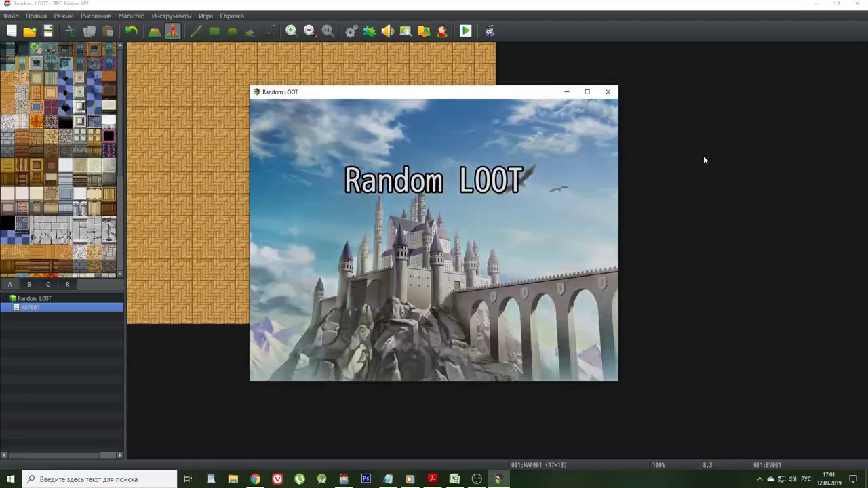This screenshot has width=868, height=488.
Task: Open a project via the folder icon
Action: [x=30, y=30]
